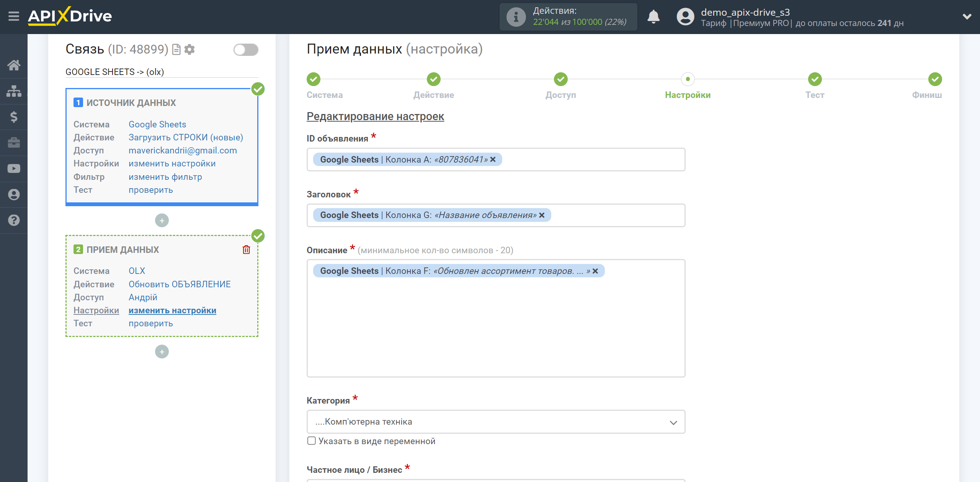Go to Настройки step
This screenshot has width=980, height=482.
[x=688, y=79]
